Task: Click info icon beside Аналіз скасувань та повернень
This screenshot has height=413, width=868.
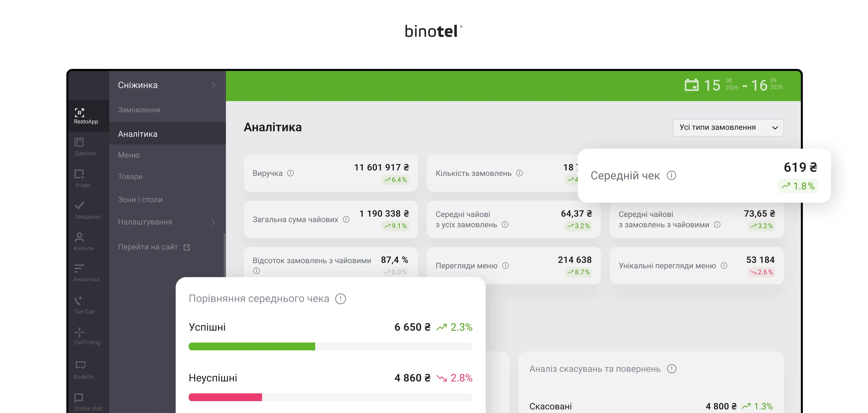Action: 672,369
